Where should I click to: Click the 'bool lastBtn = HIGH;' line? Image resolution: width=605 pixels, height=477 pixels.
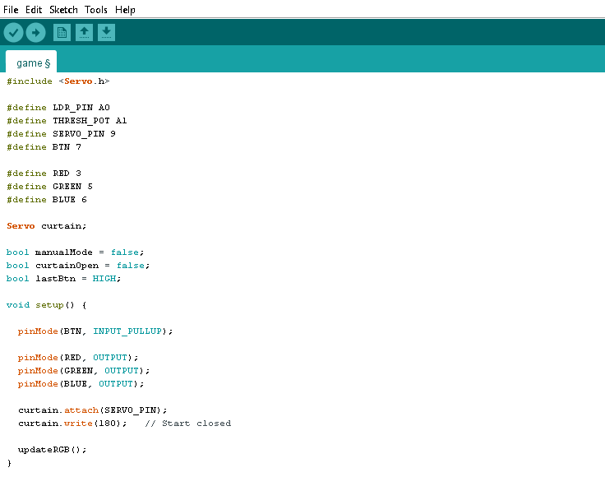64,278
